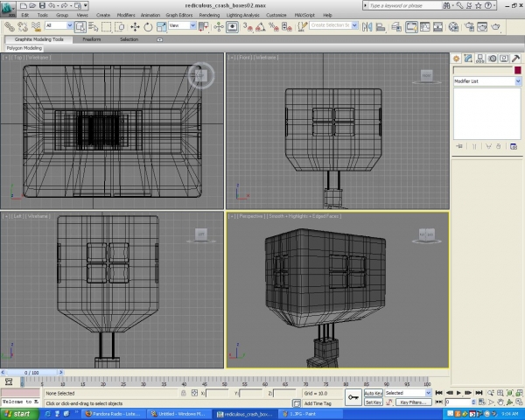Open the Rendering menu
The width and height of the screenshot is (525, 420).
209,15
